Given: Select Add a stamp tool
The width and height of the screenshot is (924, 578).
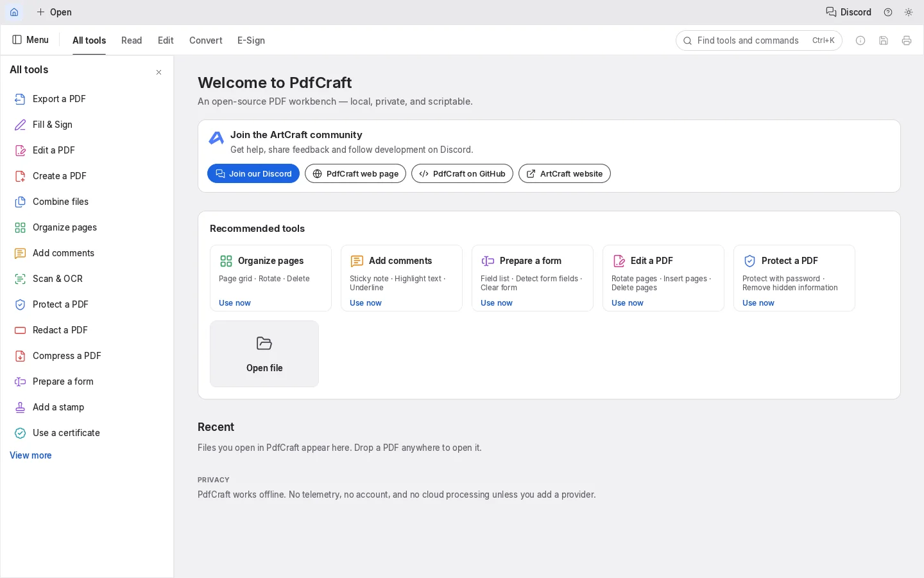Looking at the screenshot, I should tap(87, 407).
